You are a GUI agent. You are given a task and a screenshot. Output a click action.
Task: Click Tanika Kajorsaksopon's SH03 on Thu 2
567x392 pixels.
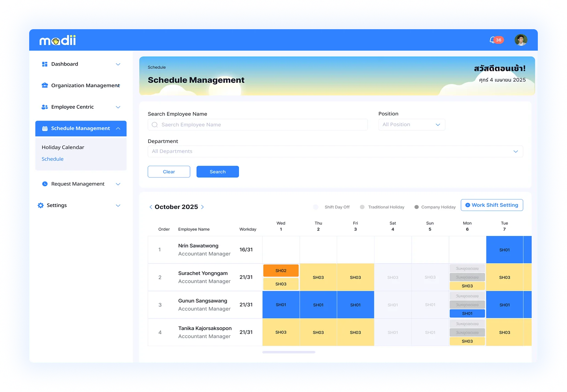pyautogui.click(x=318, y=333)
